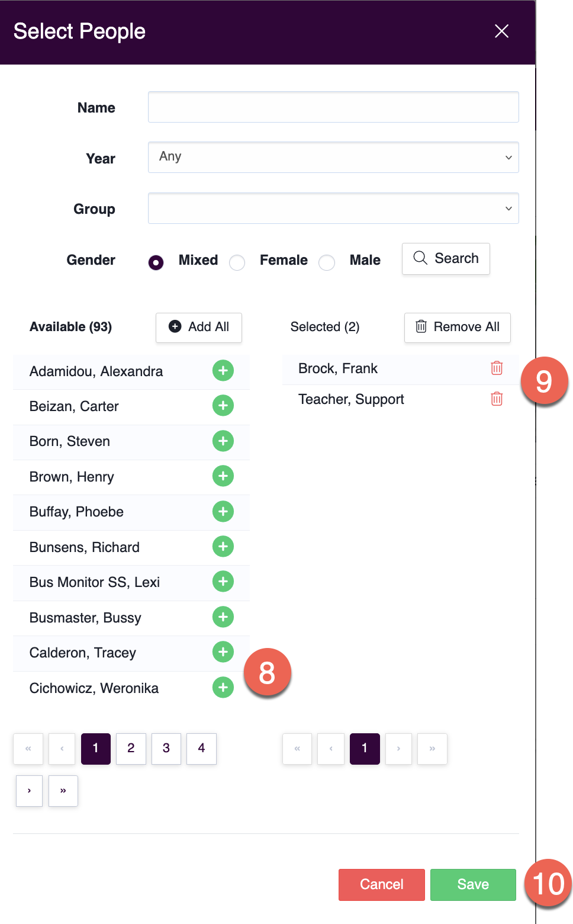Choose the Female gender option
This screenshot has width=573, height=924.
(237, 262)
